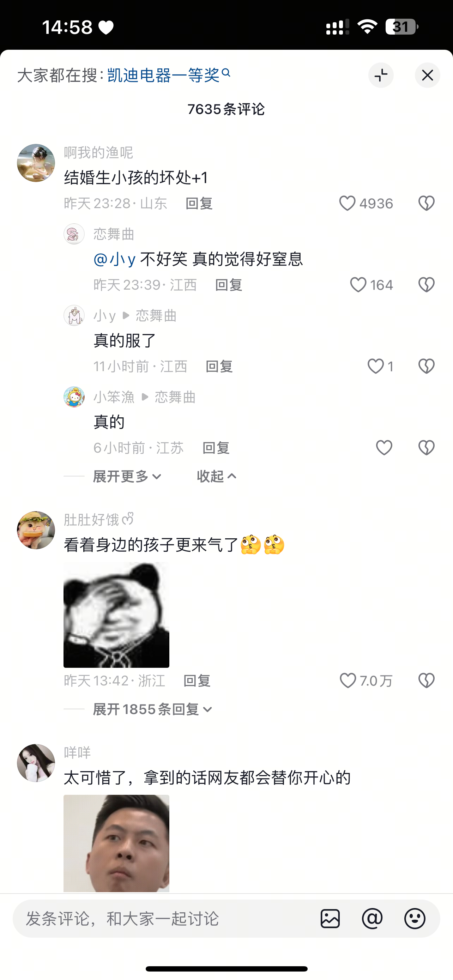Image resolution: width=453 pixels, height=980 pixels.
Task: Open the image picker icon in comment bar
Action: coord(330,919)
